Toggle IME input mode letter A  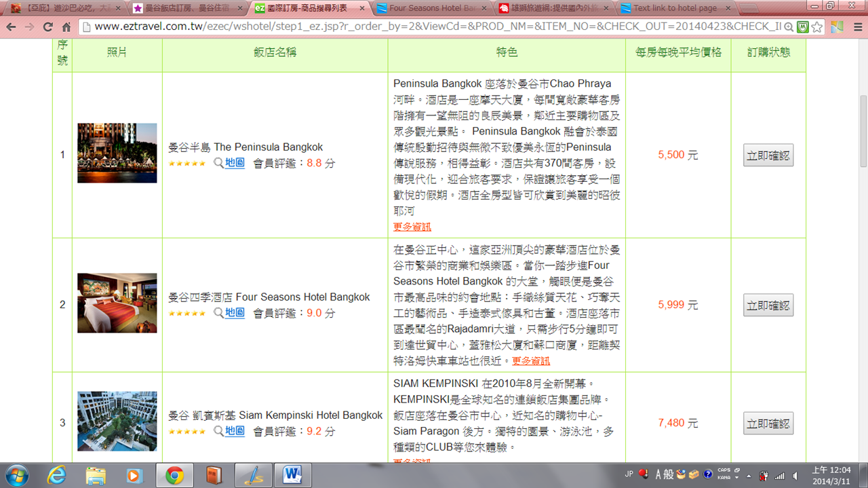click(658, 475)
